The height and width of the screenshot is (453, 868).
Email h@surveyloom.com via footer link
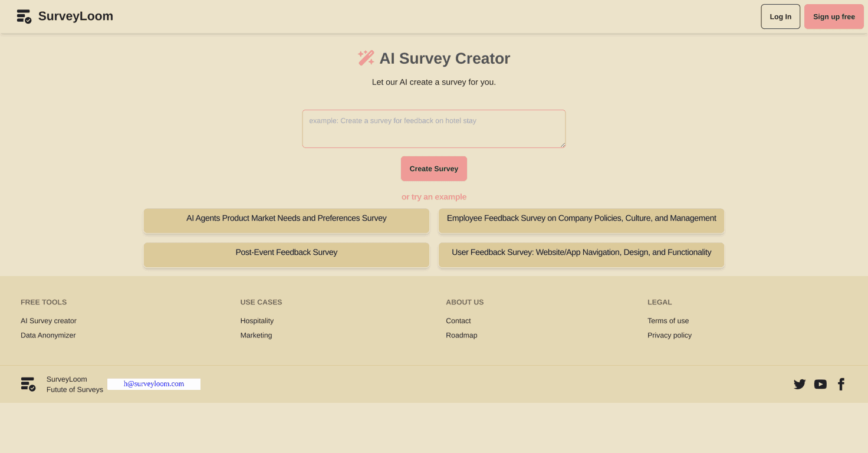tap(153, 383)
